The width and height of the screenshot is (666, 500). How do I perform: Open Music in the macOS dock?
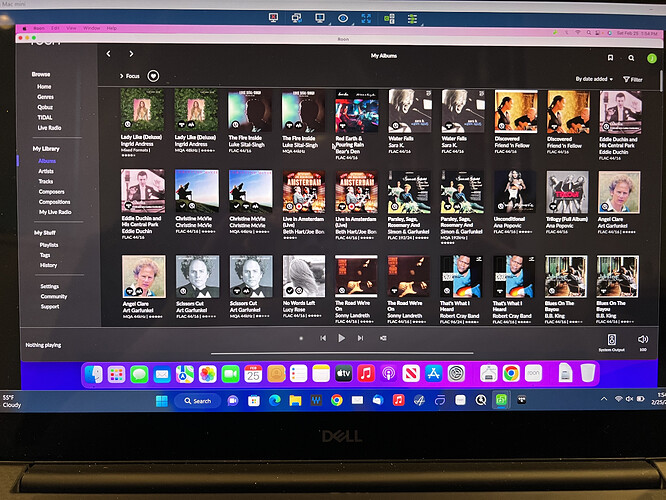[x=366, y=374]
